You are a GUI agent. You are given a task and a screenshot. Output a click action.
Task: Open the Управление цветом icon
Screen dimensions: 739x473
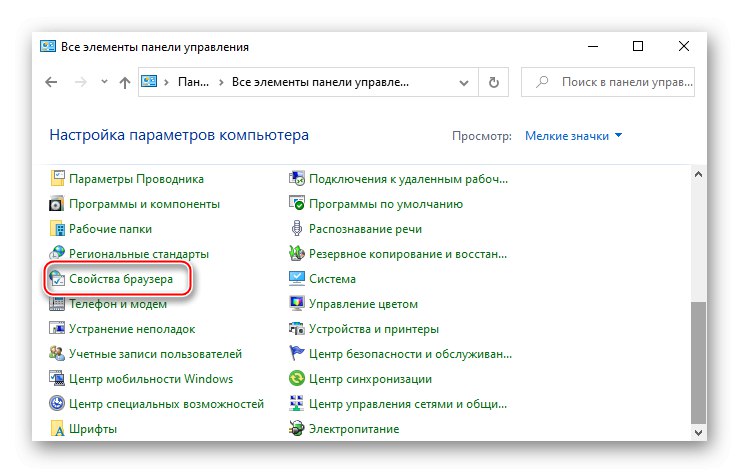pyautogui.click(x=296, y=303)
